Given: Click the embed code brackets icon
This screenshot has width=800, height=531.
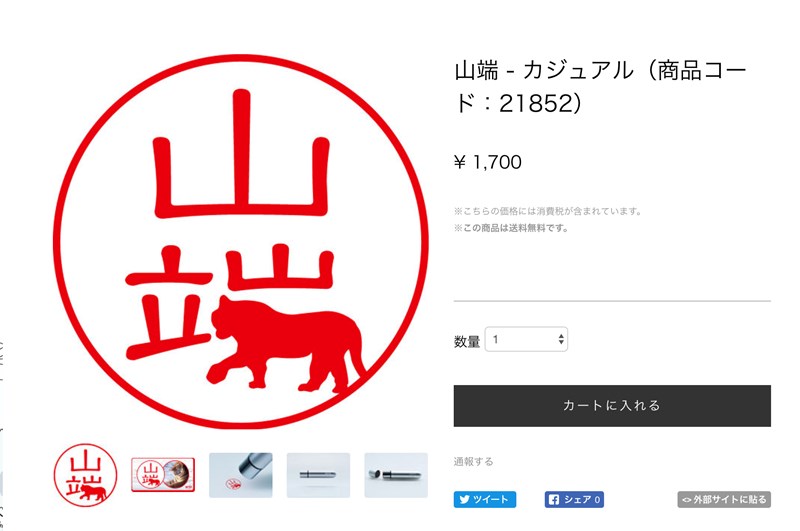Looking at the screenshot, I should [x=687, y=500].
